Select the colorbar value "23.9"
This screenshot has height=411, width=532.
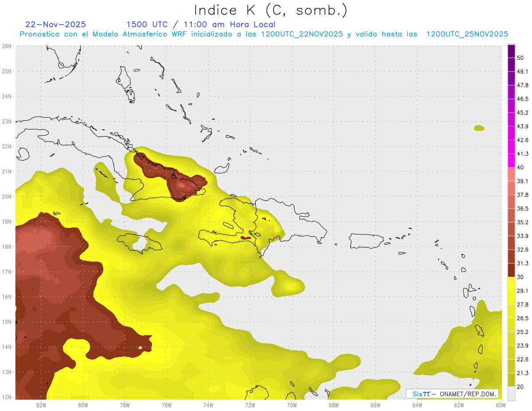tap(522, 346)
